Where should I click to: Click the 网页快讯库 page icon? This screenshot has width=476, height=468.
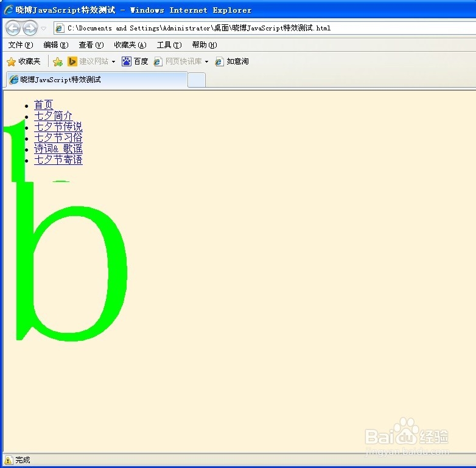(158, 61)
